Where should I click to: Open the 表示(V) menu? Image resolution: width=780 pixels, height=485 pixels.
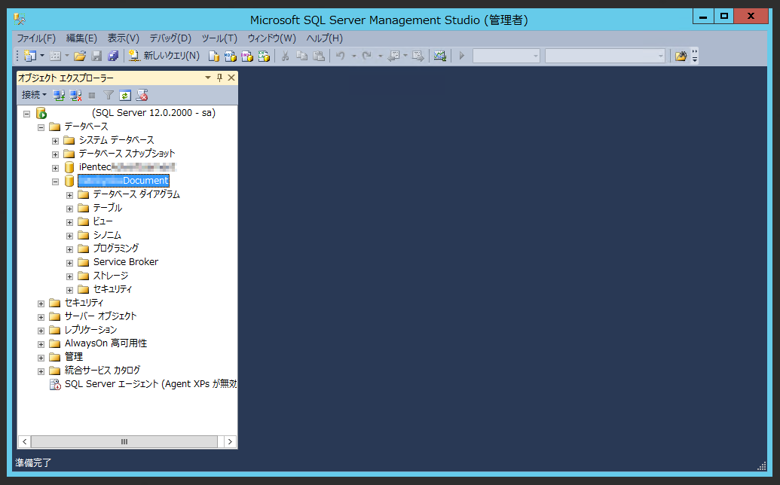123,38
